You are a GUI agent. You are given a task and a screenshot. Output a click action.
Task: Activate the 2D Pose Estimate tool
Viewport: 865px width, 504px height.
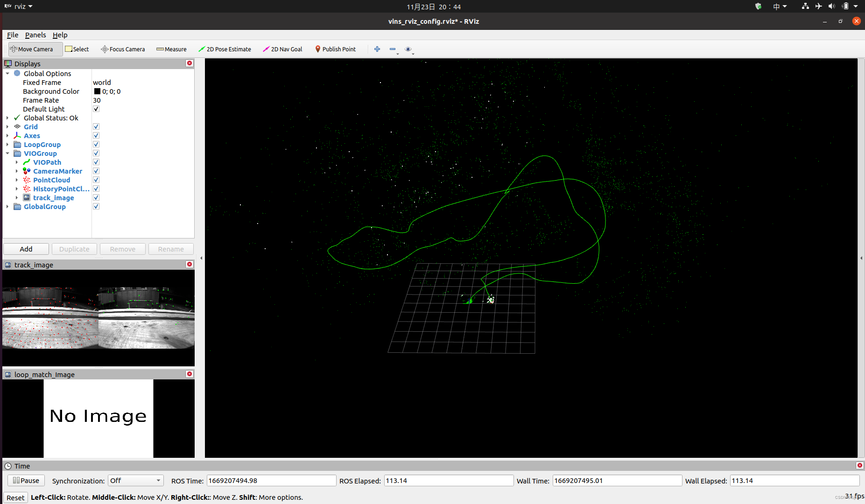tap(225, 49)
